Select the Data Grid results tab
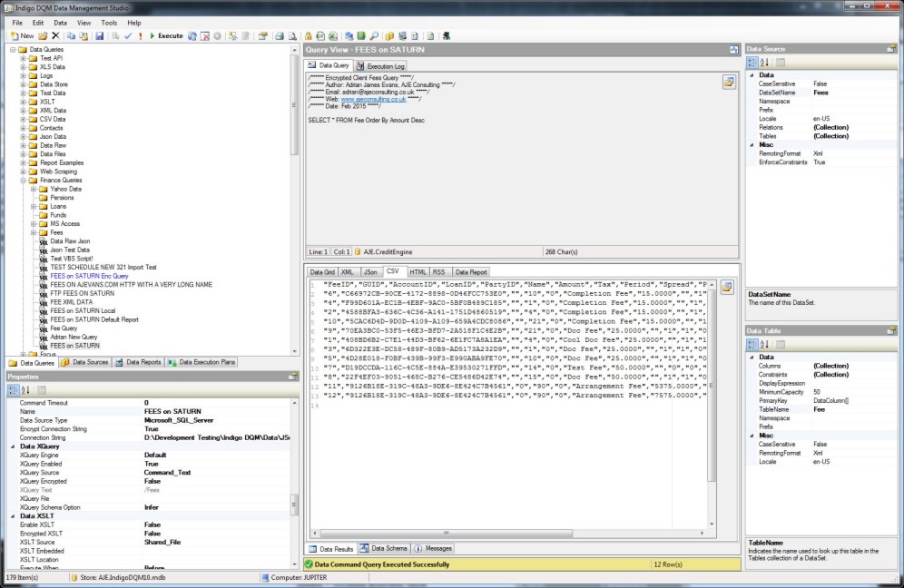Image resolution: width=904 pixels, height=588 pixels. pyautogui.click(x=322, y=271)
